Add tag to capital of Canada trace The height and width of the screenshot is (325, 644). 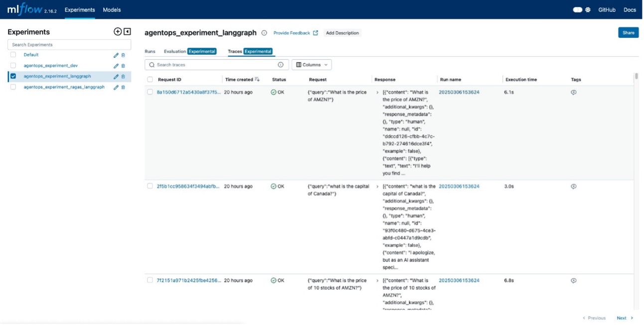(574, 186)
